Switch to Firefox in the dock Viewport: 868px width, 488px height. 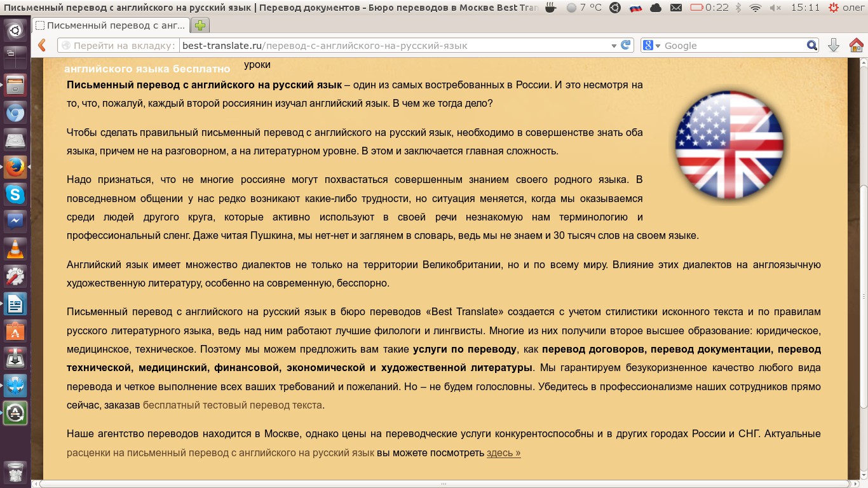(x=15, y=167)
